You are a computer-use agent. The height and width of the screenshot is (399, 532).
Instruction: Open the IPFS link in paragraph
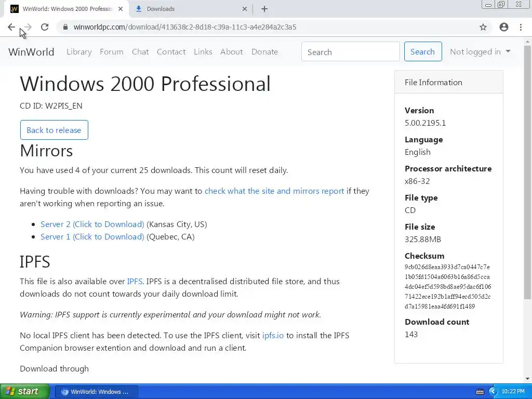pyautogui.click(x=135, y=281)
